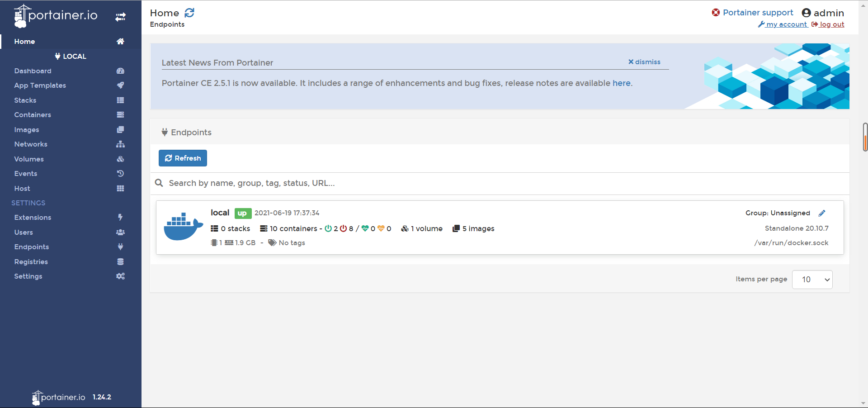Click the Settings cogs icon
The image size is (868, 408).
coord(120,276)
